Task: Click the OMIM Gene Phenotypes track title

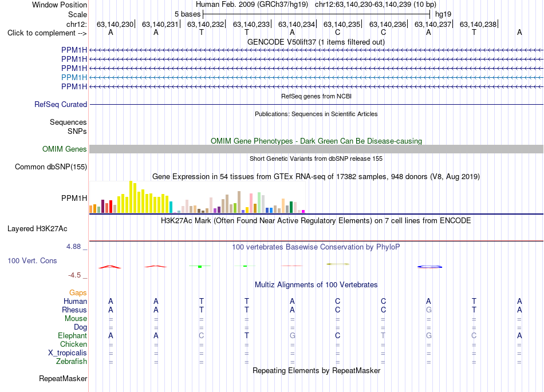Action: point(316,141)
